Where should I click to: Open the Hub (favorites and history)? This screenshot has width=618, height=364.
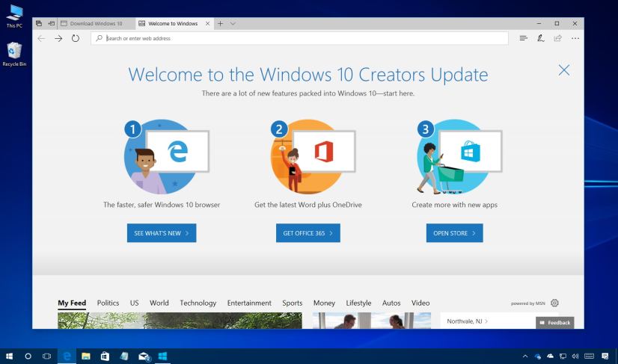pos(524,38)
